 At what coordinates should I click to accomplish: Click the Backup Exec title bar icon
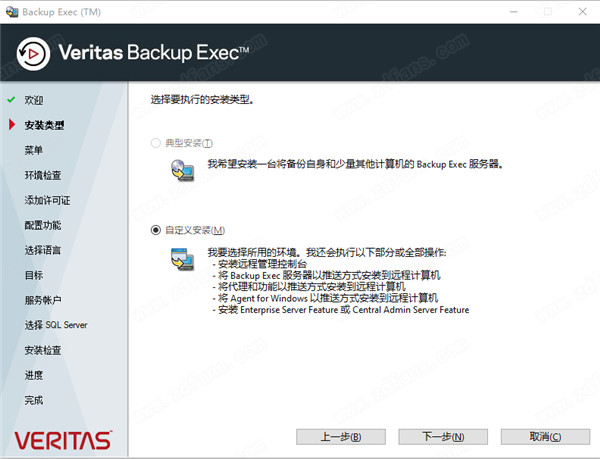click(12, 12)
